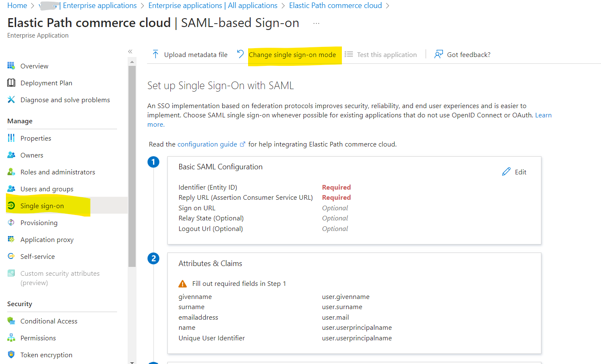
Task: Click Sign on URL Optional value
Action: point(335,208)
